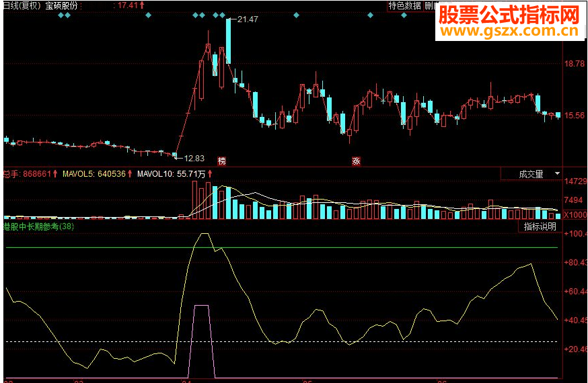Click the 15.56 price axis value

tap(574, 116)
